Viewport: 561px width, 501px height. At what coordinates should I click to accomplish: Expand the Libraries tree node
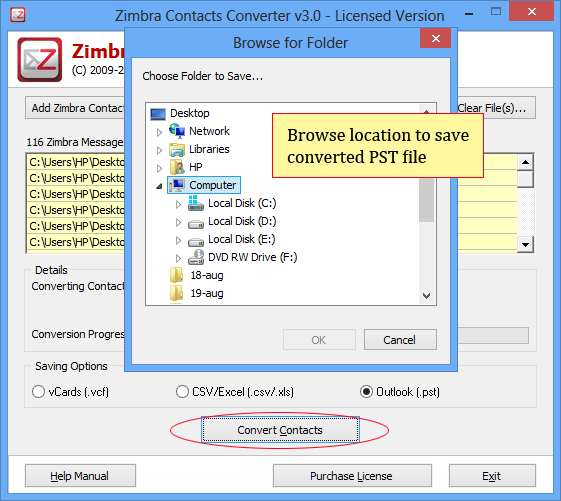(x=159, y=150)
